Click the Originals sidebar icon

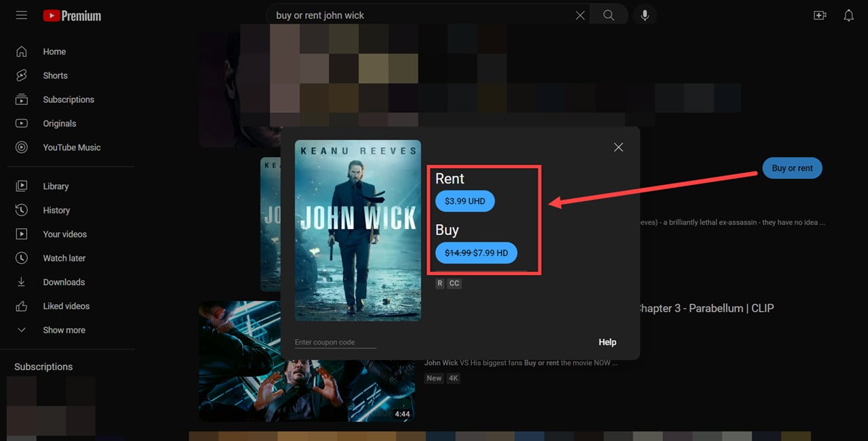(22, 123)
